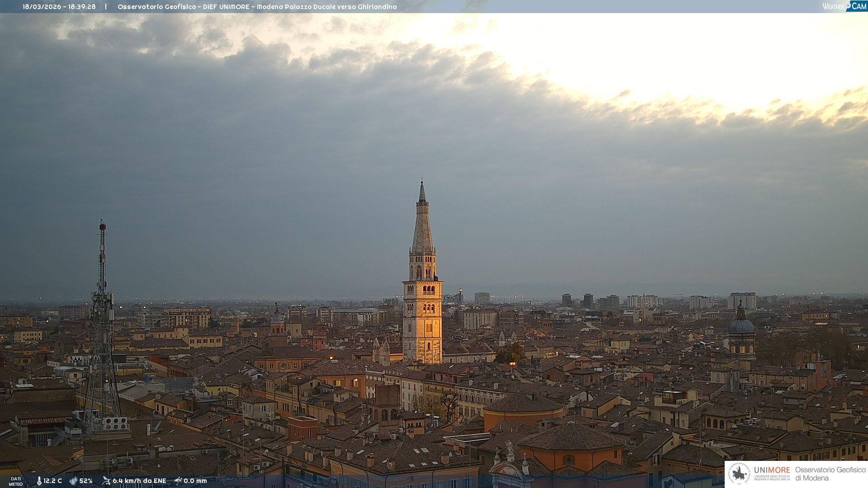Screen dimensions: 868x488
Task: Click the 0.0 mm rainfall value
Action: (x=195, y=481)
